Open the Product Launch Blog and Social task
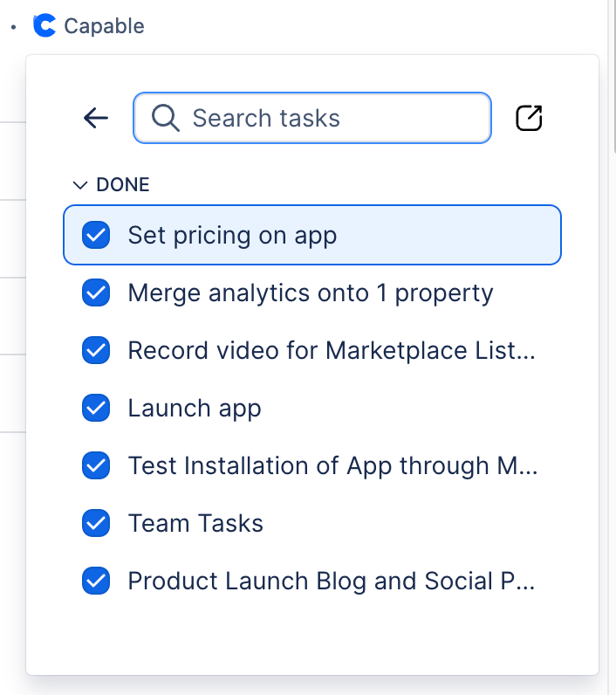The width and height of the screenshot is (616, 695). (x=332, y=581)
